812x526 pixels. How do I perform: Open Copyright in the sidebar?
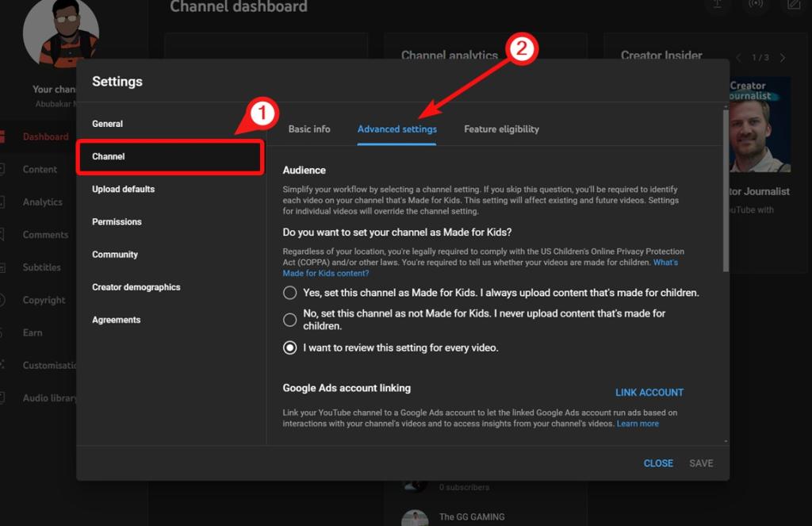pyautogui.click(x=44, y=300)
